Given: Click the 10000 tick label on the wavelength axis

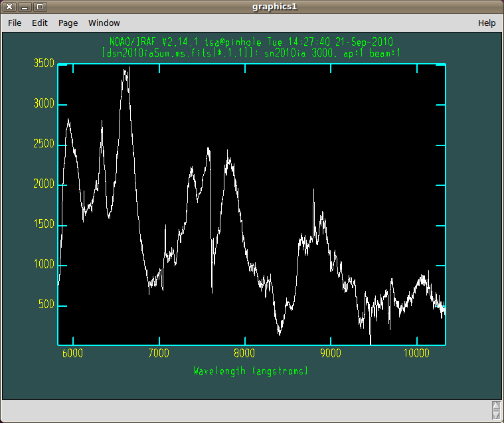Looking at the screenshot, I should (x=417, y=354).
